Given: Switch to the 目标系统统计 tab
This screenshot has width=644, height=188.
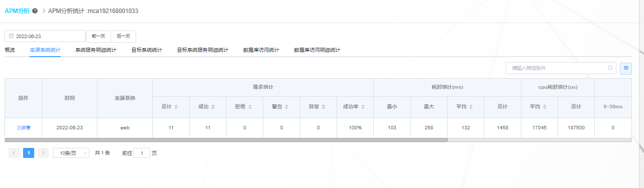Looking at the screenshot, I should (147, 50).
